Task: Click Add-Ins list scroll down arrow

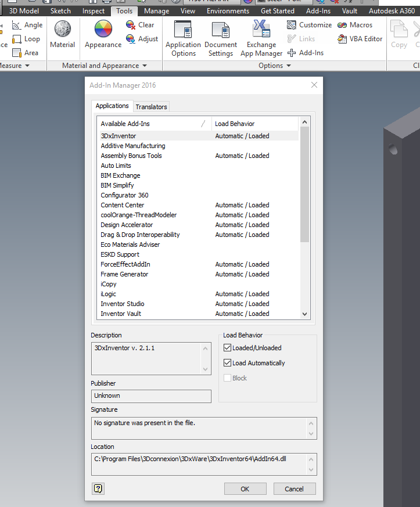Action: point(304,314)
